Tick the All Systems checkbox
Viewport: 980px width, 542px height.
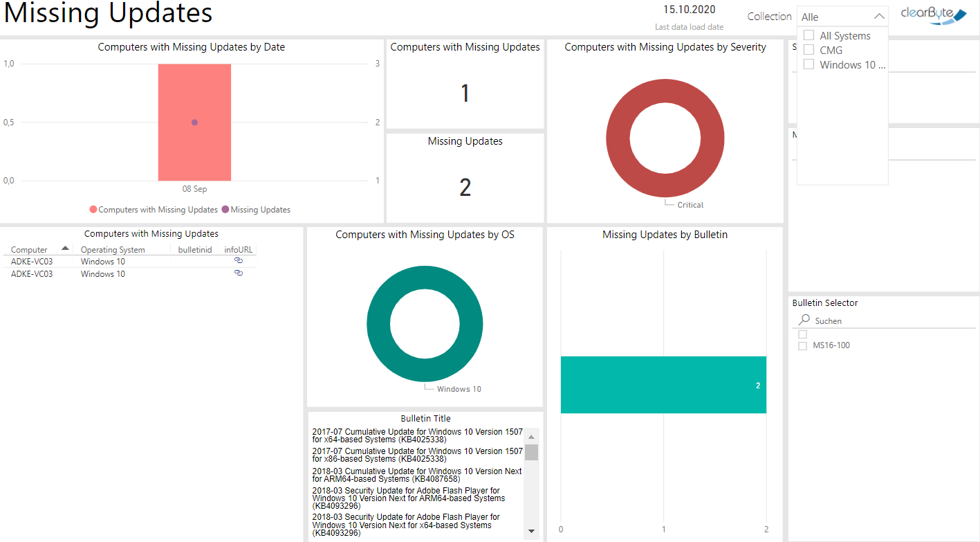click(x=808, y=35)
